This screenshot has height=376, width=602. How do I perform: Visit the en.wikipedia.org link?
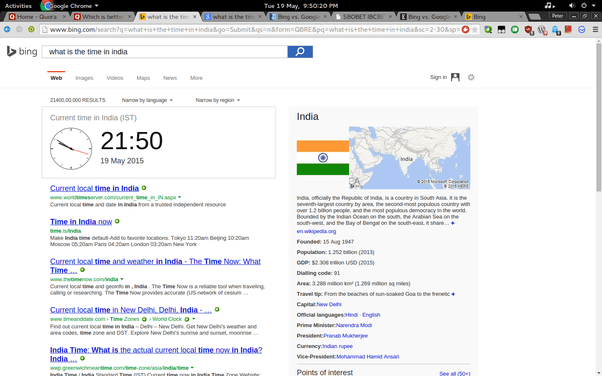click(x=316, y=231)
